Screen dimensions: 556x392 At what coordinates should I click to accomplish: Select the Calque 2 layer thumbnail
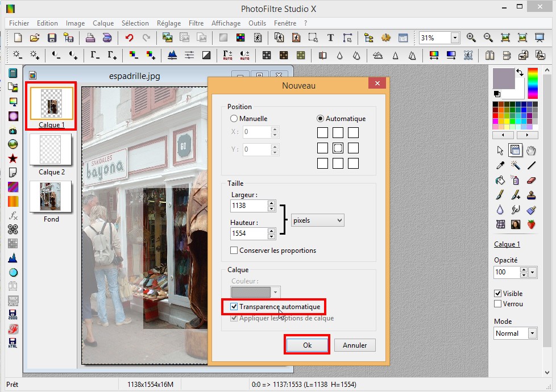(51, 149)
